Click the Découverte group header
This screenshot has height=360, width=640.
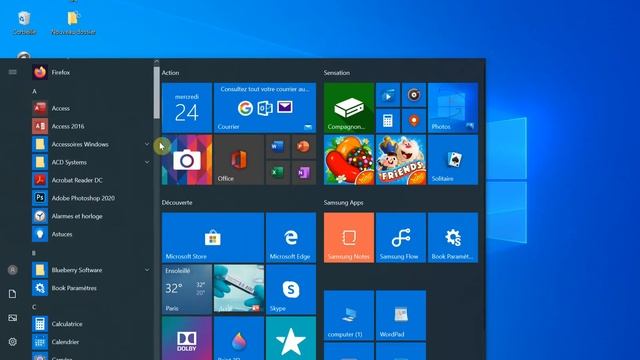177,202
